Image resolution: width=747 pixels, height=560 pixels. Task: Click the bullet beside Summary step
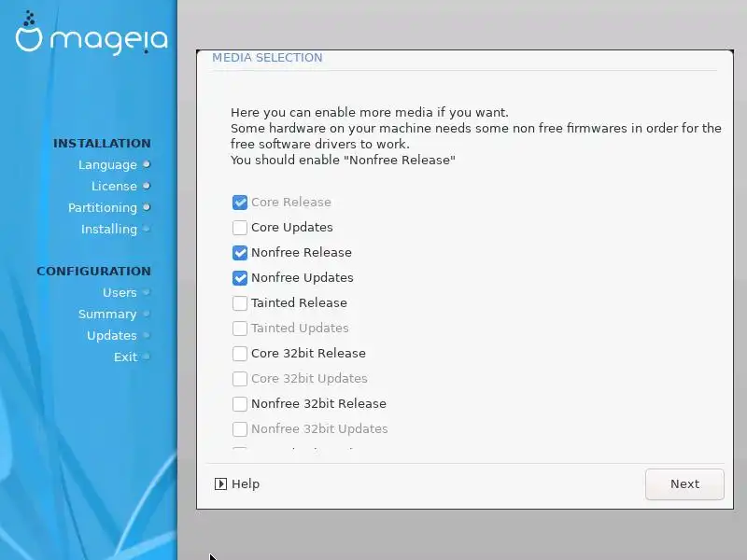pos(147,314)
